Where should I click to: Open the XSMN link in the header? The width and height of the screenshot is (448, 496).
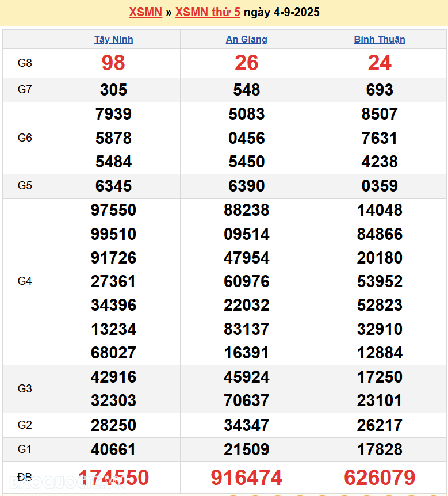coord(145,12)
